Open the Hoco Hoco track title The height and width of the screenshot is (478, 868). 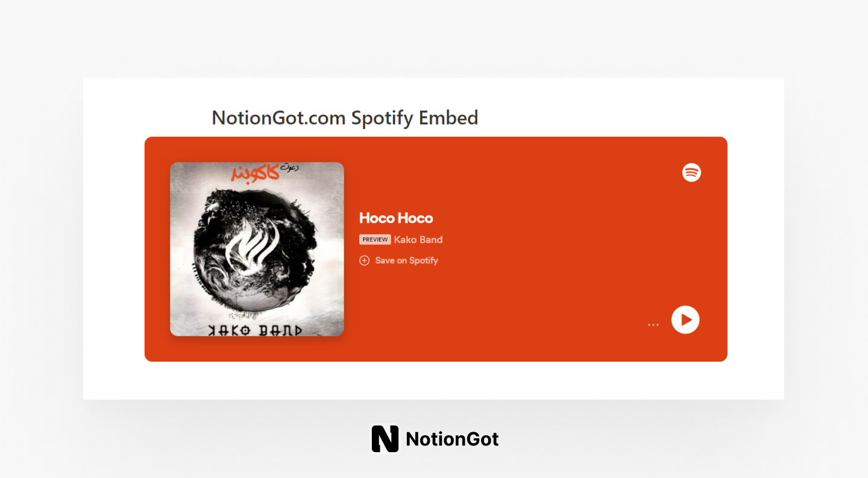point(395,218)
